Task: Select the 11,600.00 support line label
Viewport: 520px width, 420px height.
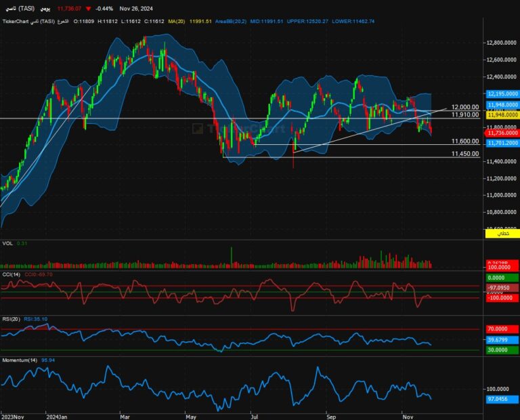Action: coord(465,141)
